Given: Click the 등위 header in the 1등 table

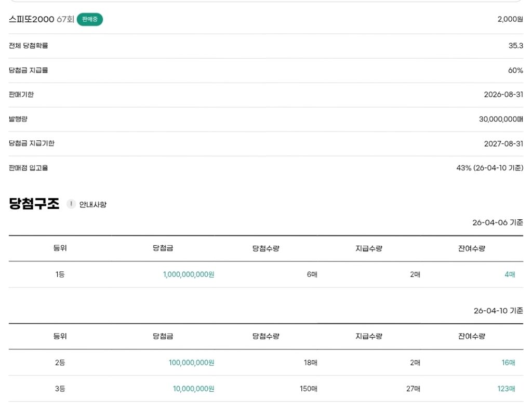Looking at the screenshot, I should coord(60,248).
